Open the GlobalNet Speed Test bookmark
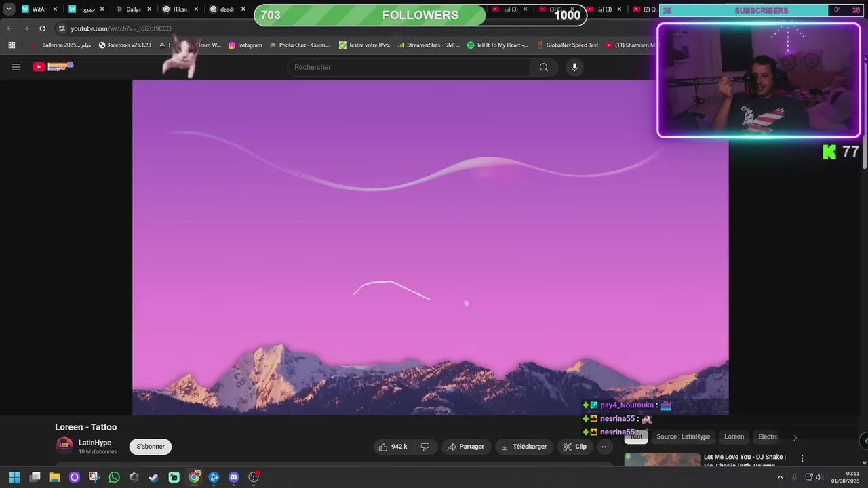This screenshot has width=868, height=488. coord(567,45)
